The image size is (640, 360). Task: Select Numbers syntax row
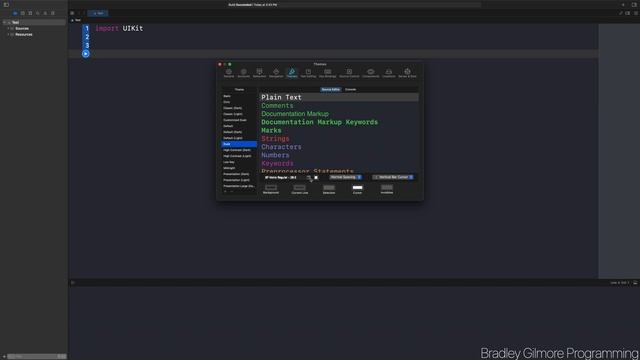tap(339, 155)
